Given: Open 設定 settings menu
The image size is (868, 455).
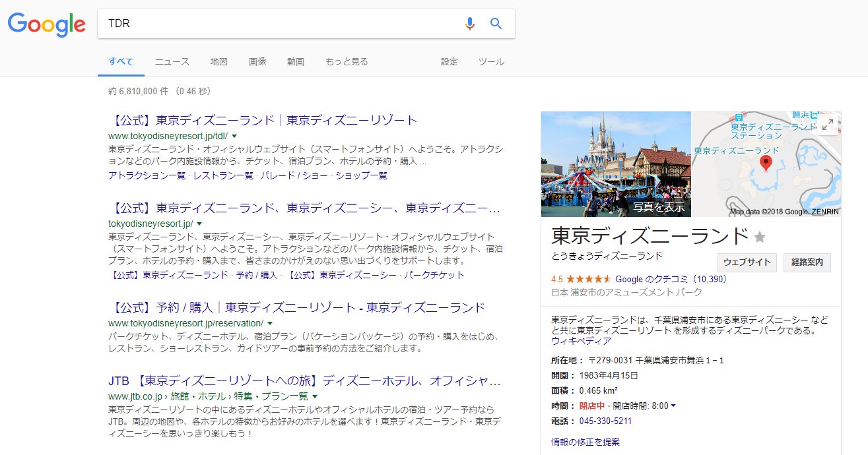Looking at the screenshot, I should [450, 62].
